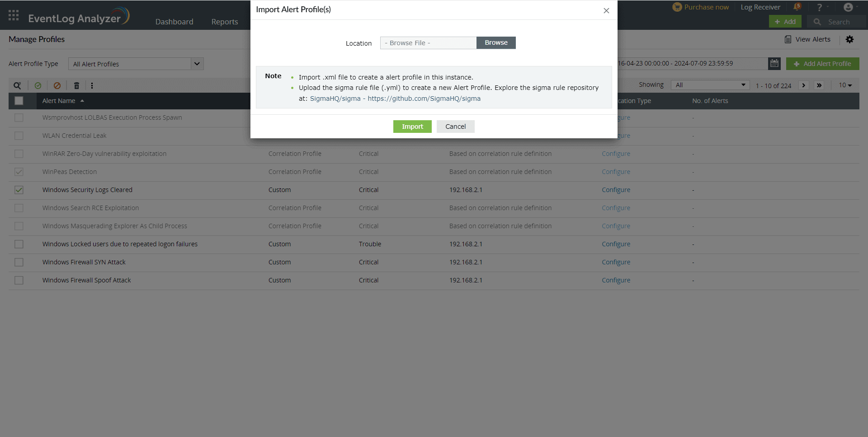Check the Windows Firewall SYN Attack checkbox
The width and height of the screenshot is (868, 437).
[19, 262]
